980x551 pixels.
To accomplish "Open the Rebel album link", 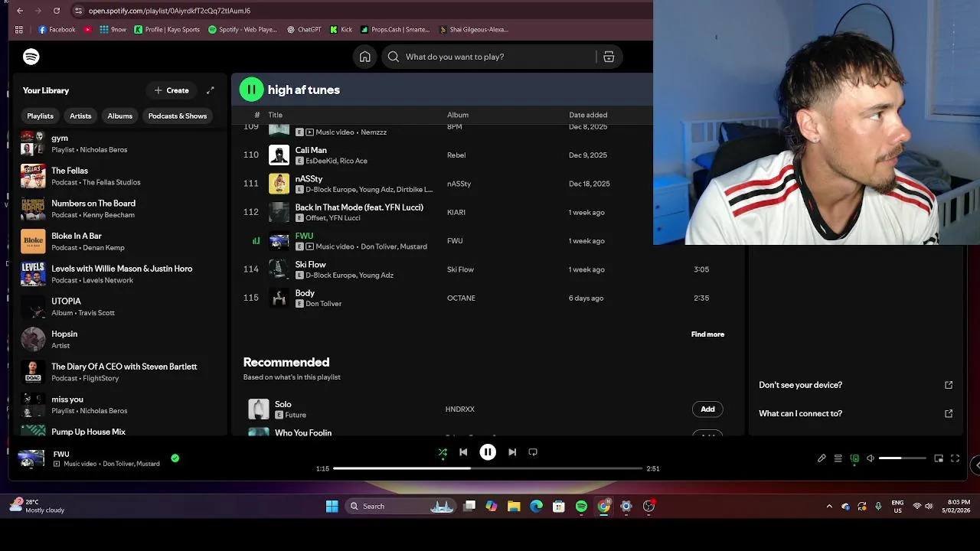I will (456, 155).
